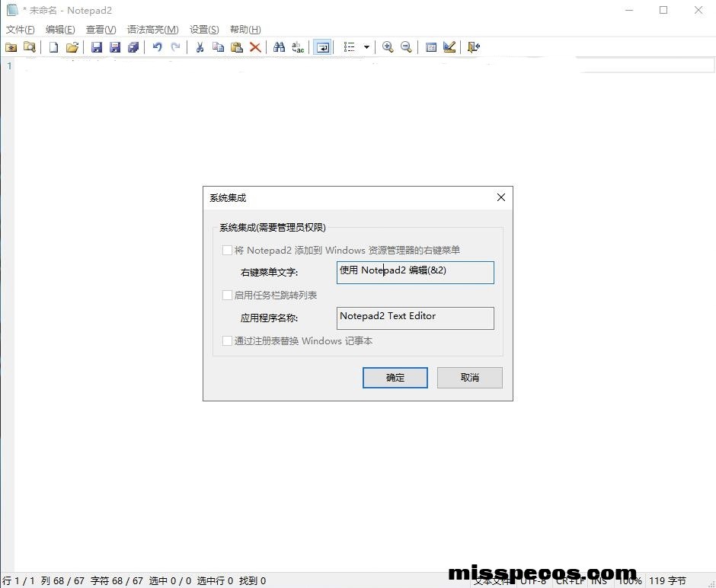Click the 应用程序名称 input field
Image resolution: width=716 pixels, height=588 pixels.
coord(415,318)
